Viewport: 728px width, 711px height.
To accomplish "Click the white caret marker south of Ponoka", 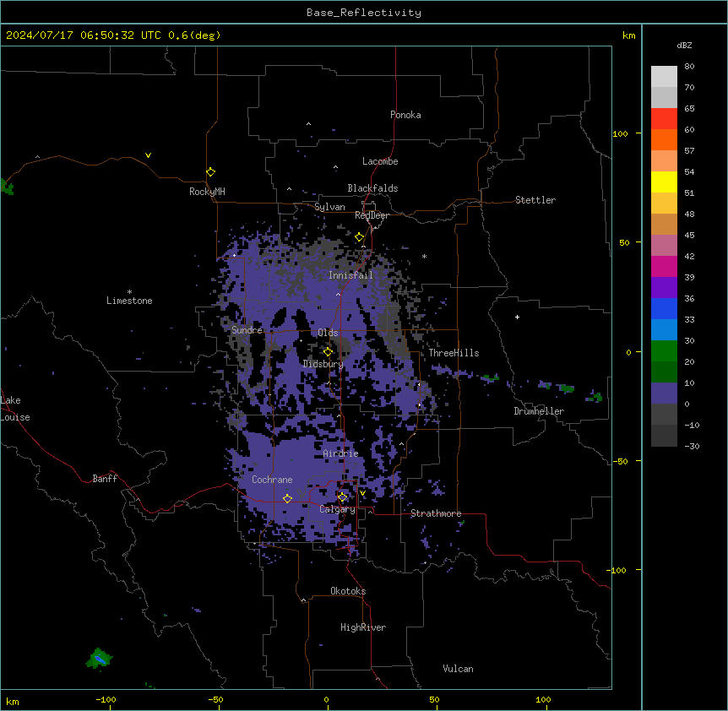I will pos(309,124).
